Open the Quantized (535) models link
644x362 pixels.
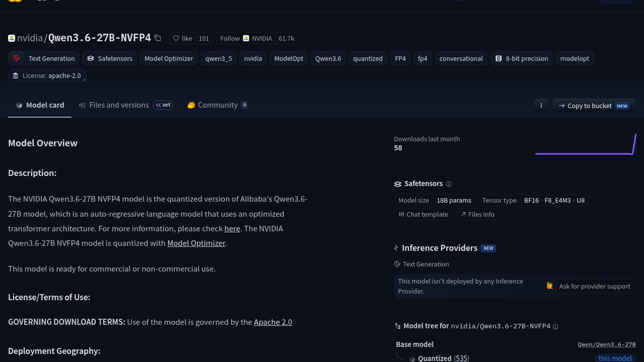tap(443, 358)
